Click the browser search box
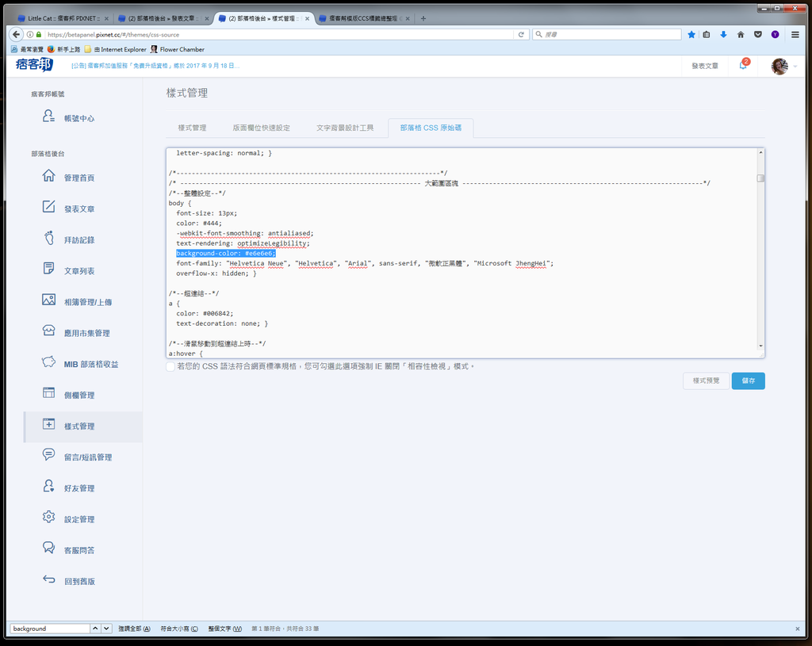This screenshot has width=812, height=646. (607, 35)
